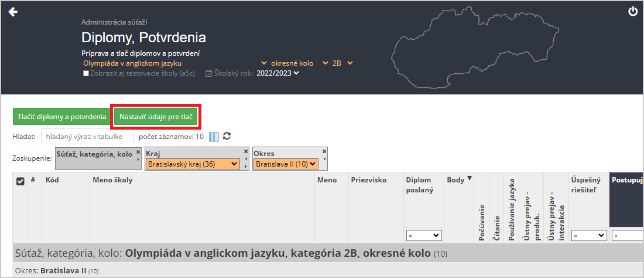Open the Bratislava II (10) district dropdown
644x278 pixels.
[287, 164]
